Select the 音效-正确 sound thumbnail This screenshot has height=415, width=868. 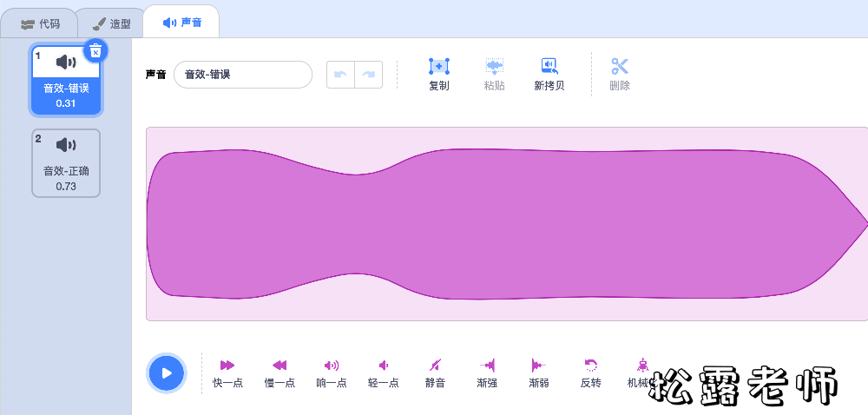(66, 162)
